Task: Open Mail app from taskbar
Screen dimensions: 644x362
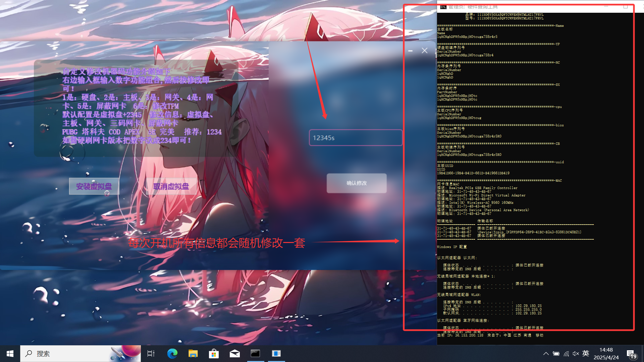Action: coord(235,354)
